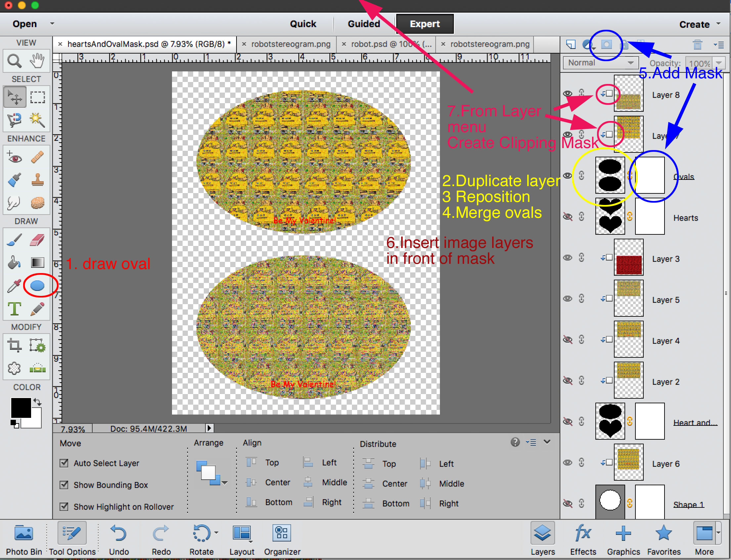Click the Undo icon

pos(118,533)
